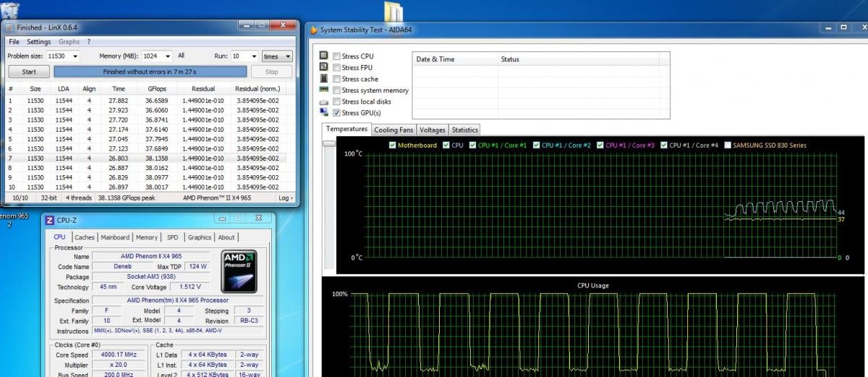Toggle the CPU #1 / Core #1 checkbox

472,145
